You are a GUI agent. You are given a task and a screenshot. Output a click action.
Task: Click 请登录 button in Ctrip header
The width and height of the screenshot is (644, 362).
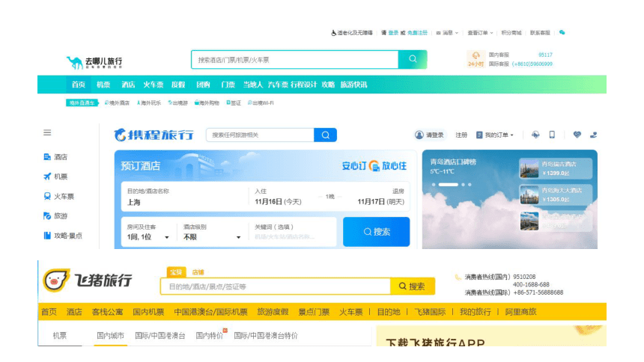coord(430,135)
